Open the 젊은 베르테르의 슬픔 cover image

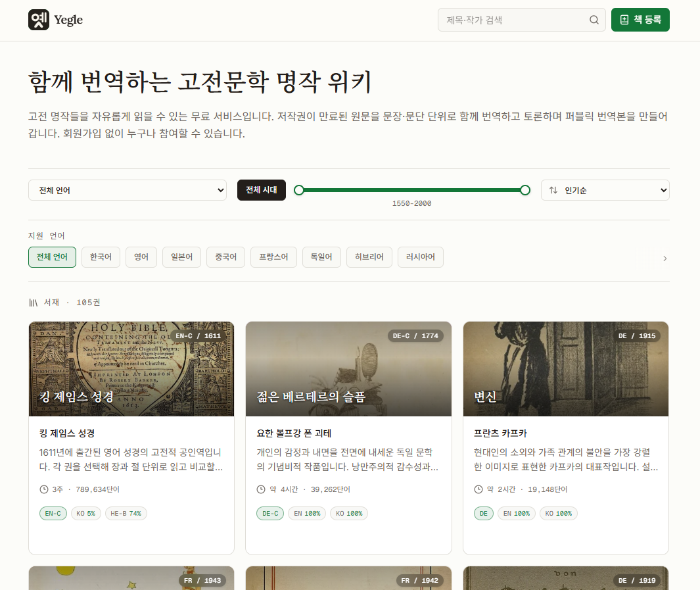348,369
